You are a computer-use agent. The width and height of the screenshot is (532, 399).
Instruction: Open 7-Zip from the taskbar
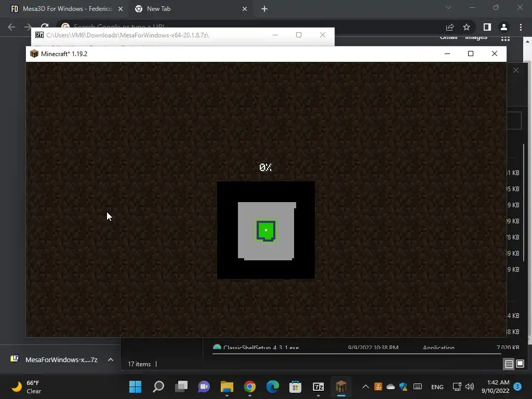tap(318, 387)
